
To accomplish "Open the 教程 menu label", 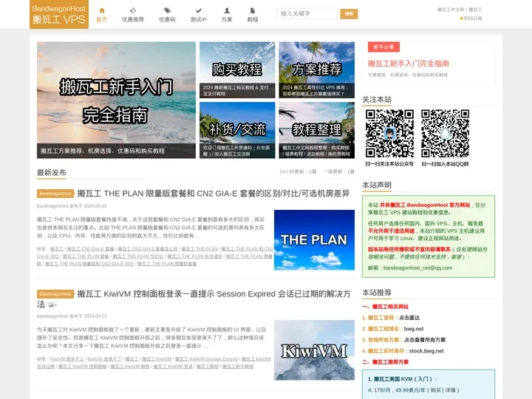I will pyautogui.click(x=253, y=20).
